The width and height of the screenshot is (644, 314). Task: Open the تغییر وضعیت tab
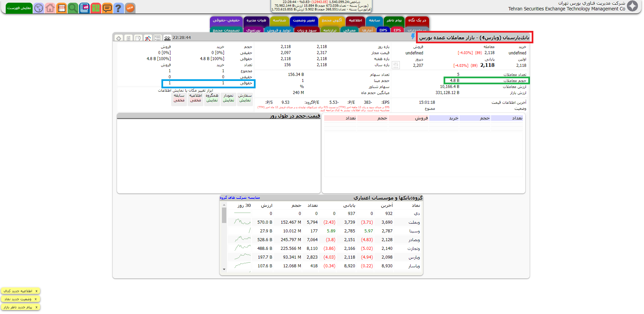pos(304,21)
